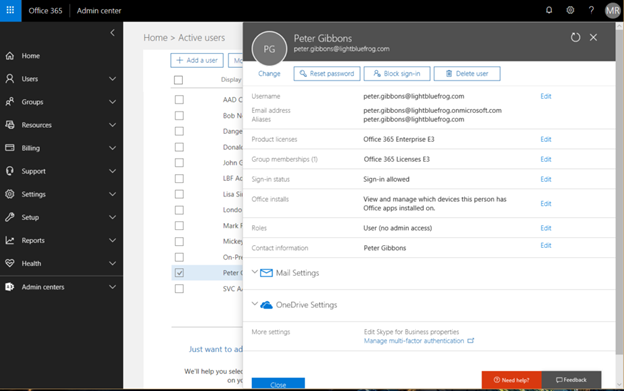Click the Feedback button
Image resolution: width=624 pixels, height=391 pixels.
point(571,380)
